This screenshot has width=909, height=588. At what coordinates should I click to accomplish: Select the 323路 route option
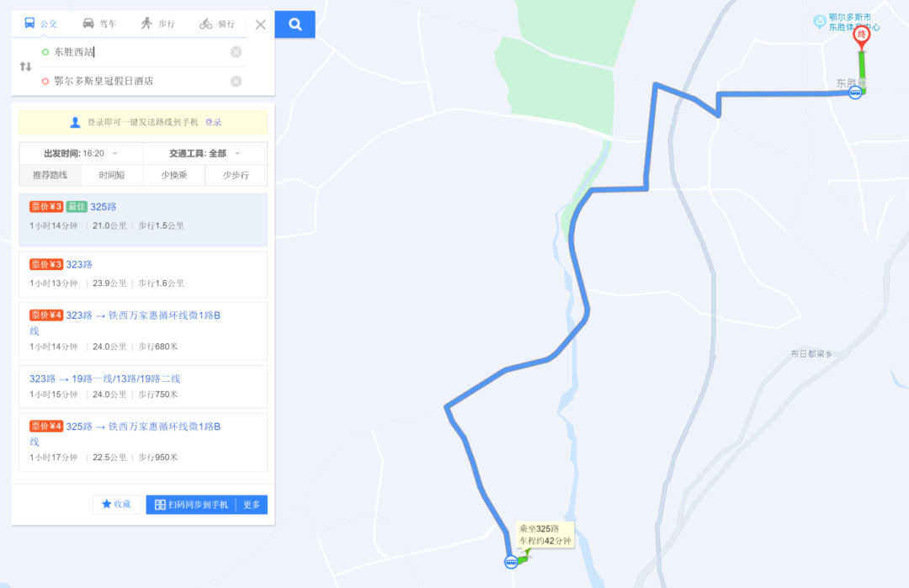[142, 274]
